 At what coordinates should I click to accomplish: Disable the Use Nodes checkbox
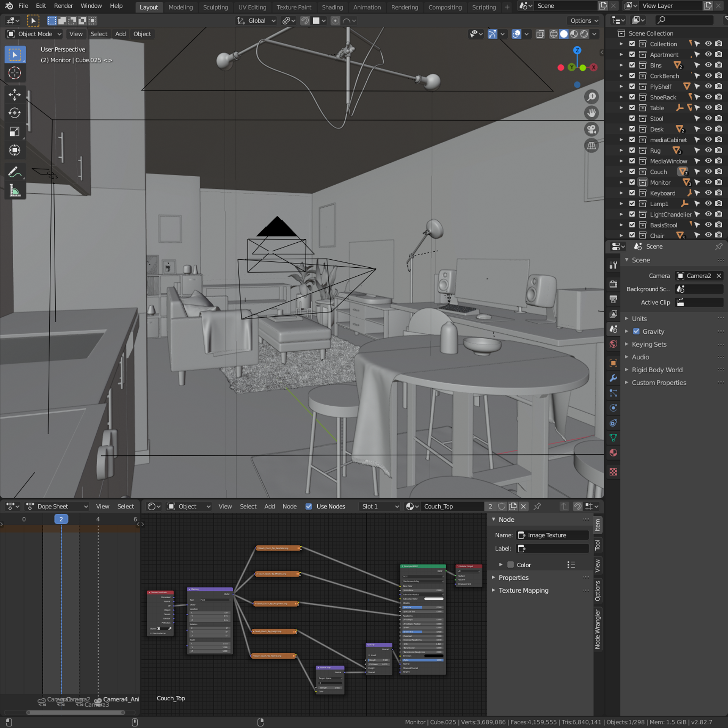point(309,506)
